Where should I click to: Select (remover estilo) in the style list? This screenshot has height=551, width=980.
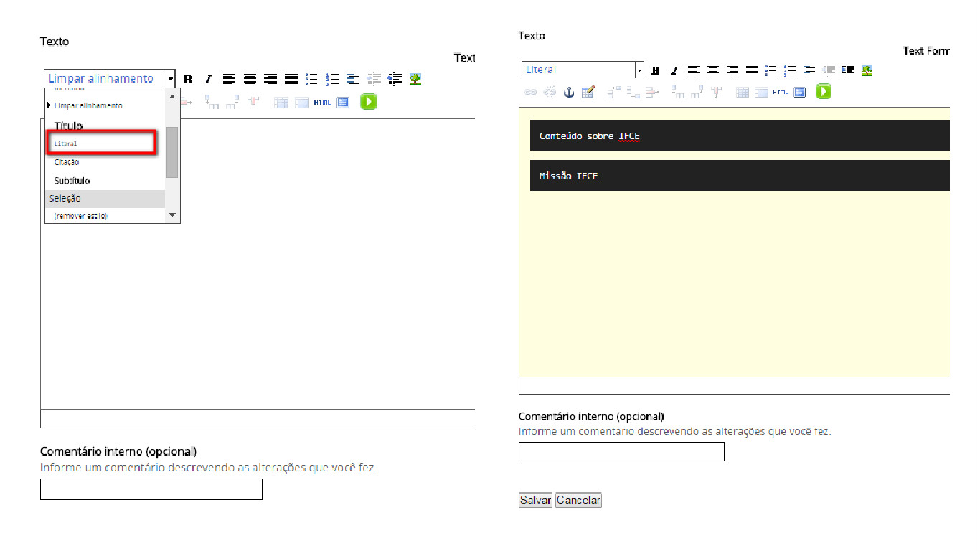(x=80, y=215)
